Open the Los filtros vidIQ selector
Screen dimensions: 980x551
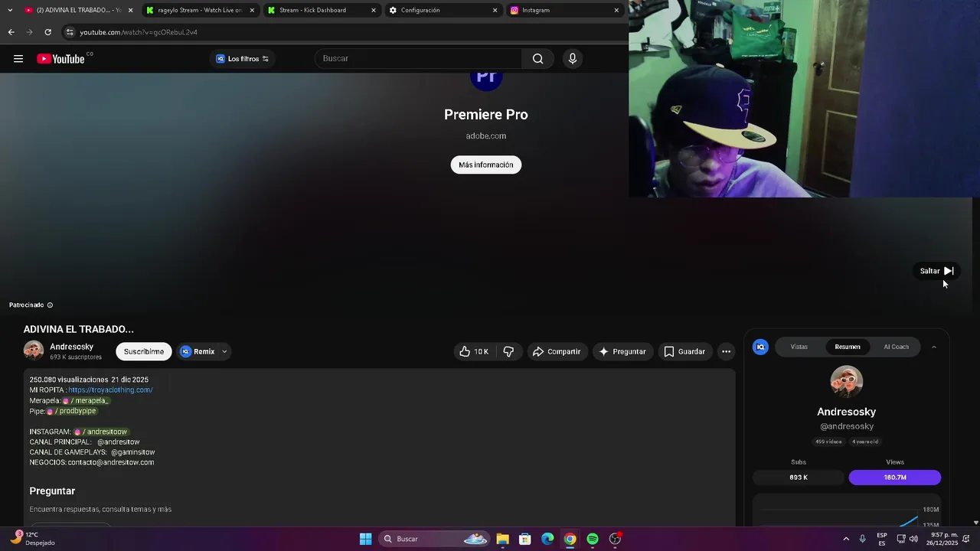[x=242, y=59]
